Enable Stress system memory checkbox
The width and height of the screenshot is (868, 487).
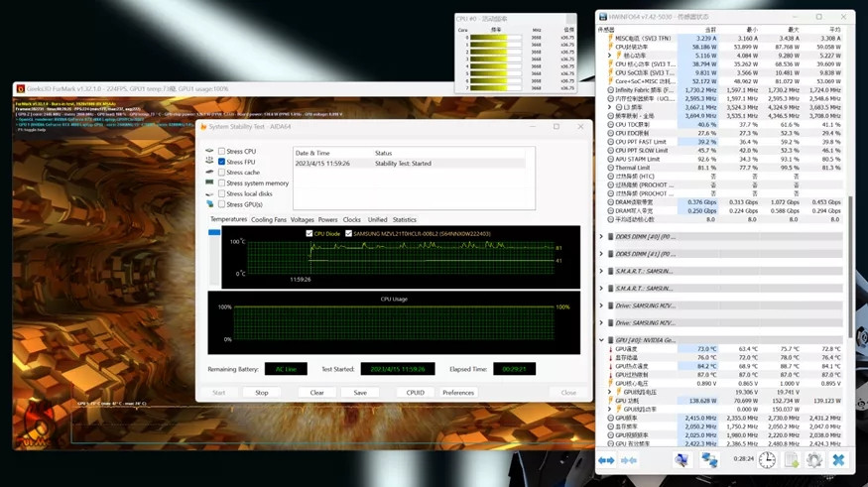click(221, 183)
